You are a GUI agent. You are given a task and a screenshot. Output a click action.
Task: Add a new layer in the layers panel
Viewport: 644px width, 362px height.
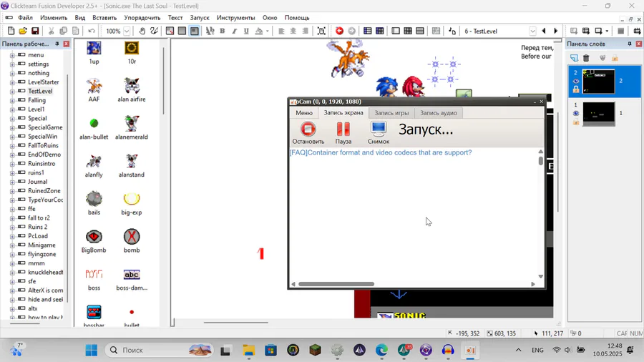point(574,58)
